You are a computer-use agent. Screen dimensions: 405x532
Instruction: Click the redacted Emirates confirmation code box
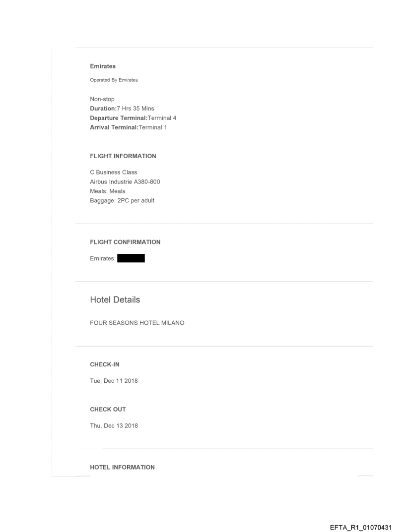click(x=131, y=258)
